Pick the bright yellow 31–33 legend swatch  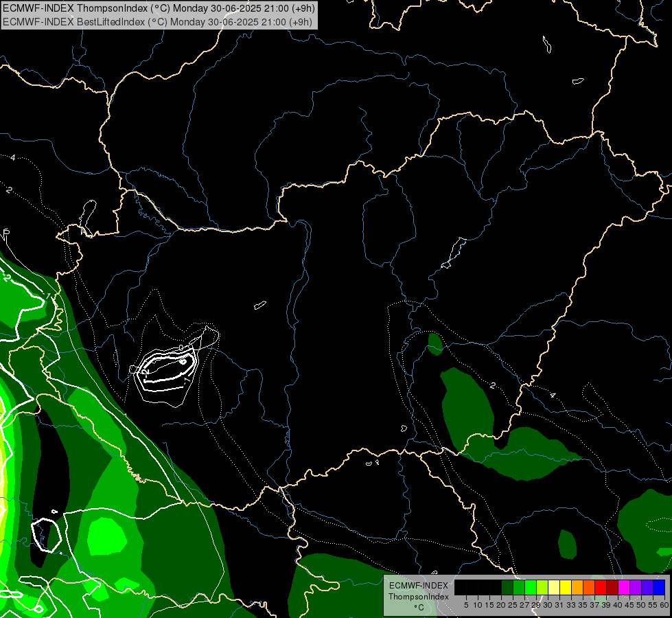(x=566, y=587)
